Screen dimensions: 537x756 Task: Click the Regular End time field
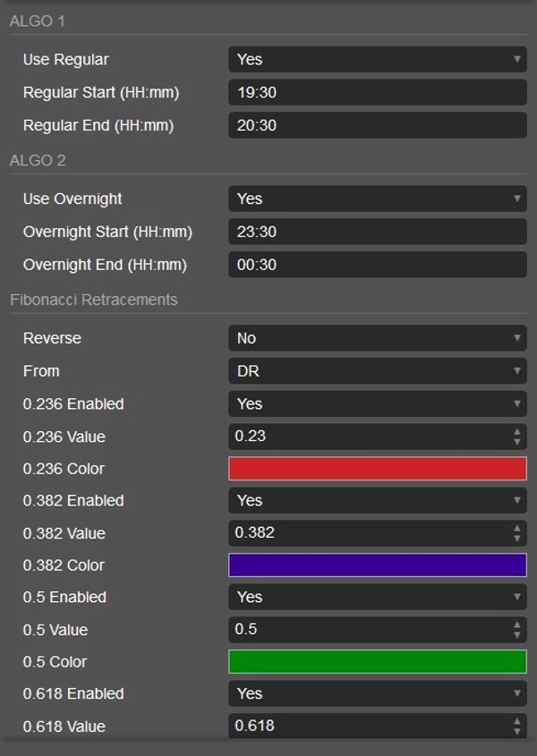point(377,125)
